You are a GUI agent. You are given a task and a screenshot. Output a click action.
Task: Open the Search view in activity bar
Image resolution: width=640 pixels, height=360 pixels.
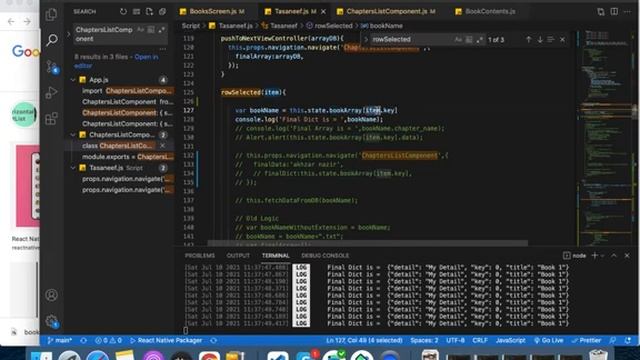click(x=51, y=40)
